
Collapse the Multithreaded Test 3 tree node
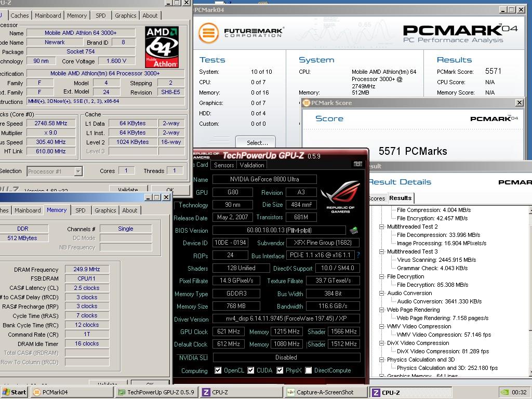click(x=381, y=252)
